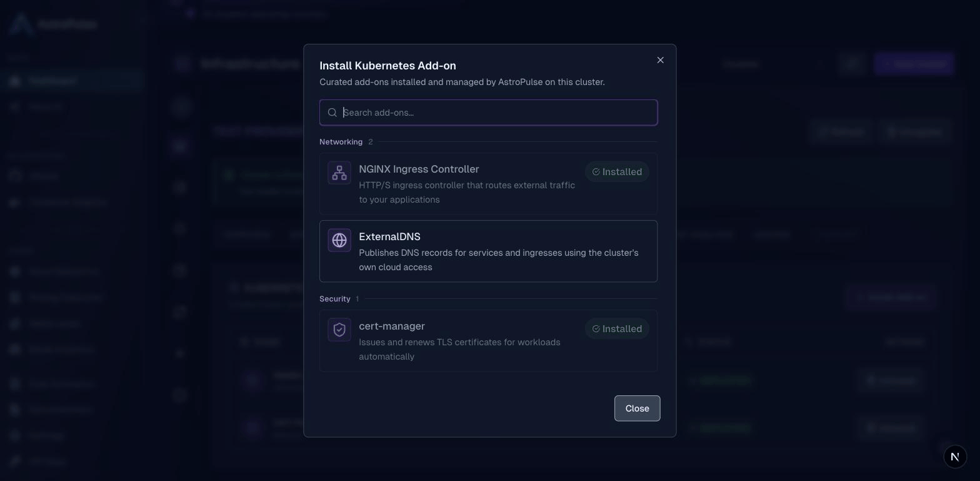Close the Install Kubernetes Add-on dialog via X
Screen dimensions: 980x481
tap(660, 60)
